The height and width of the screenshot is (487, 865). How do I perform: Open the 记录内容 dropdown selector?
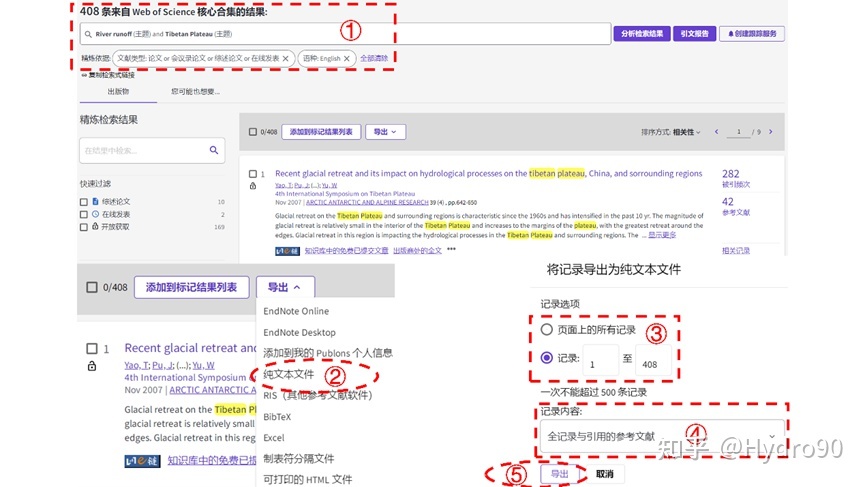(661, 436)
